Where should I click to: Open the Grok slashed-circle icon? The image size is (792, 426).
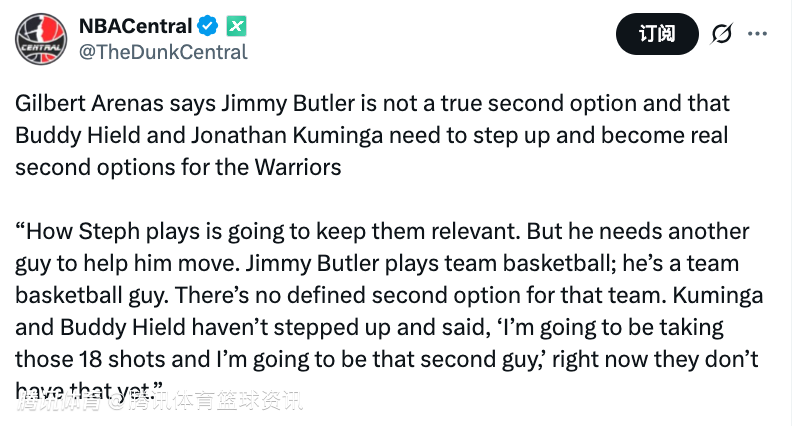pos(720,34)
